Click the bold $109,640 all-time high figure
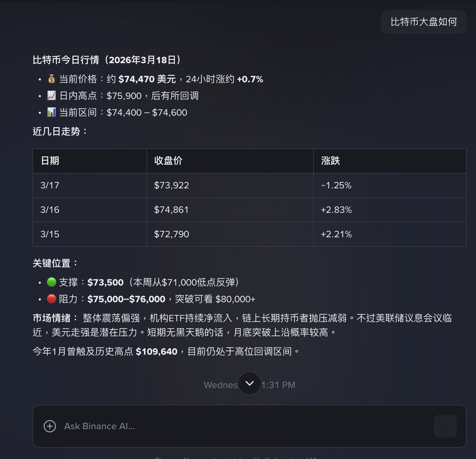The width and height of the screenshot is (476, 459). 156,352
